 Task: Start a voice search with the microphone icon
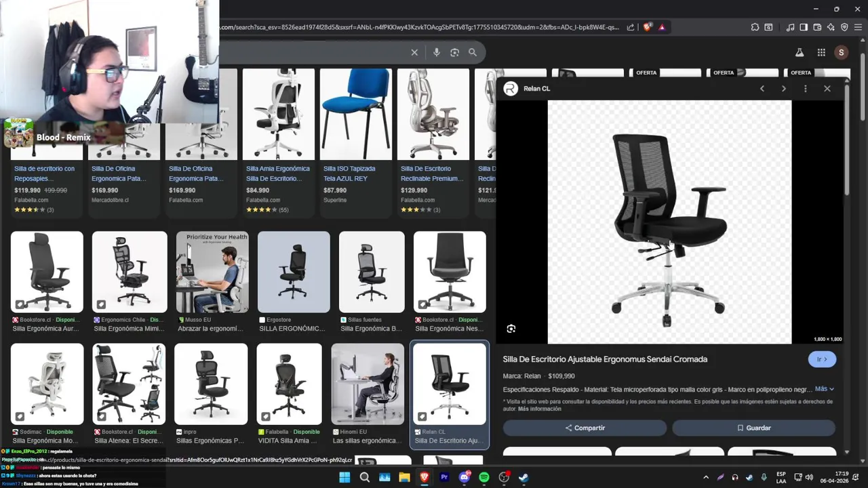click(x=437, y=52)
